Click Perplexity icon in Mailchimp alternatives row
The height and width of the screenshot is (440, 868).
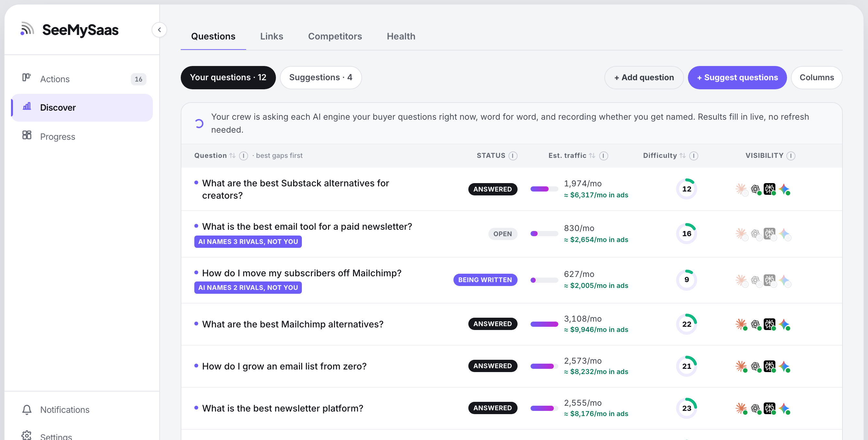[x=770, y=324]
